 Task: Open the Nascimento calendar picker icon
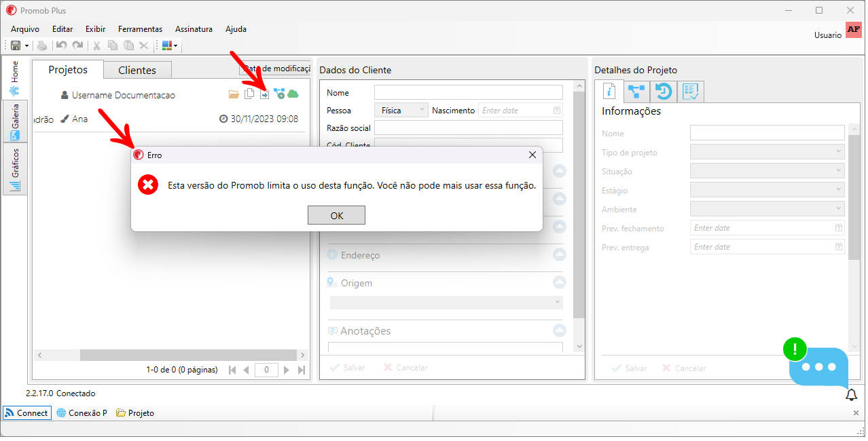point(557,110)
